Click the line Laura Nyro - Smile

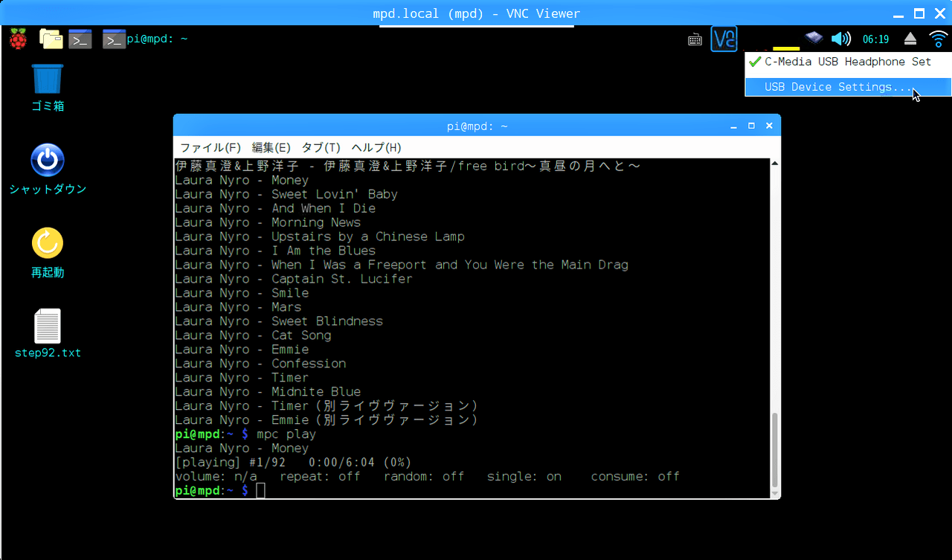(242, 293)
